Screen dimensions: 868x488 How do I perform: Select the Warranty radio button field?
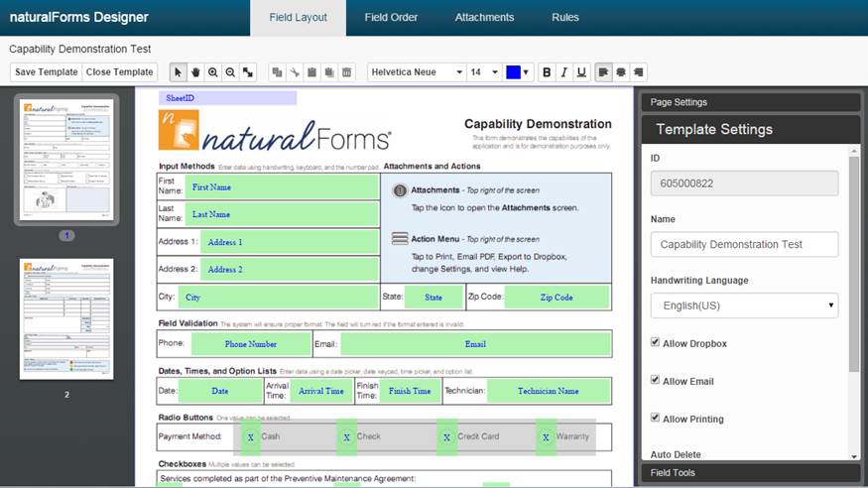546,437
